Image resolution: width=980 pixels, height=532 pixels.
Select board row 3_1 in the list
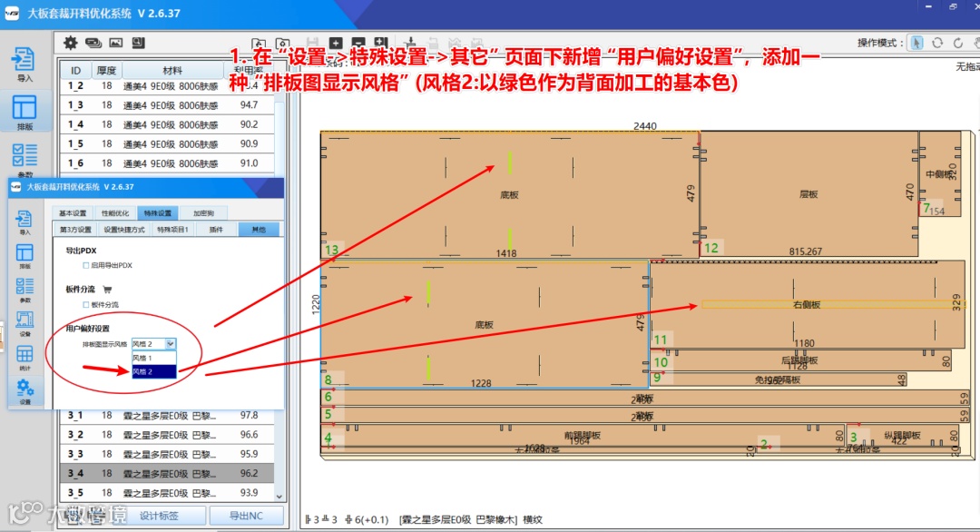pos(168,415)
